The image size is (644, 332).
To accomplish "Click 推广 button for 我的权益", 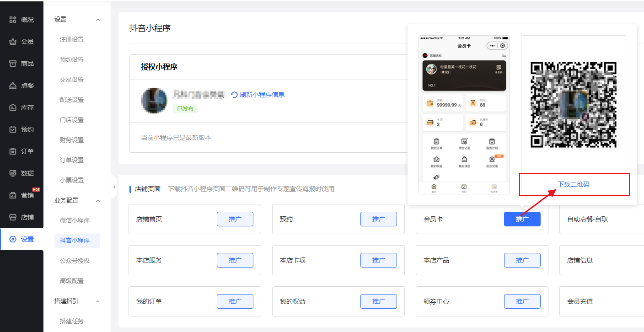I will [379, 301].
